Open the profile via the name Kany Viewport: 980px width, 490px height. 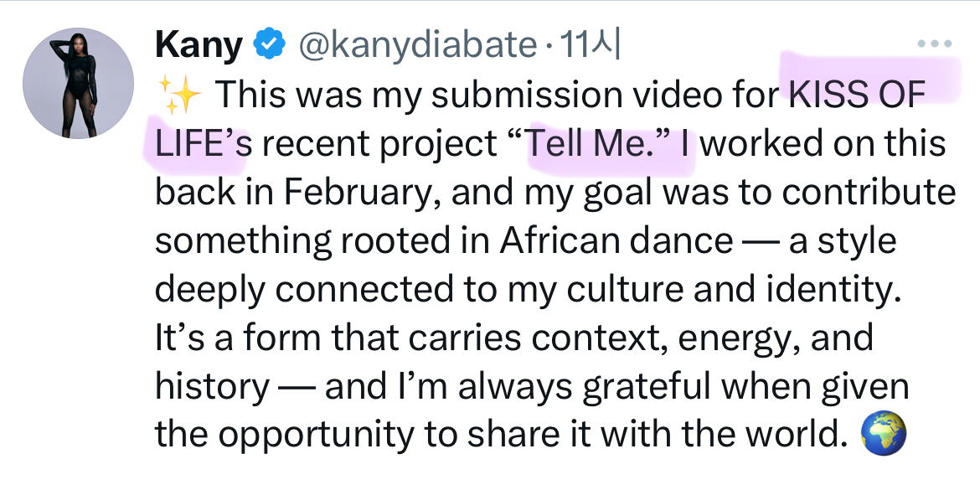tap(199, 45)
